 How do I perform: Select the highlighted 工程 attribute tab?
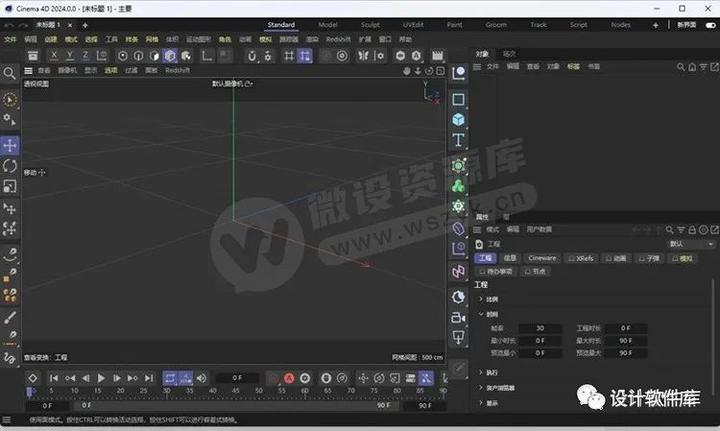485,258
